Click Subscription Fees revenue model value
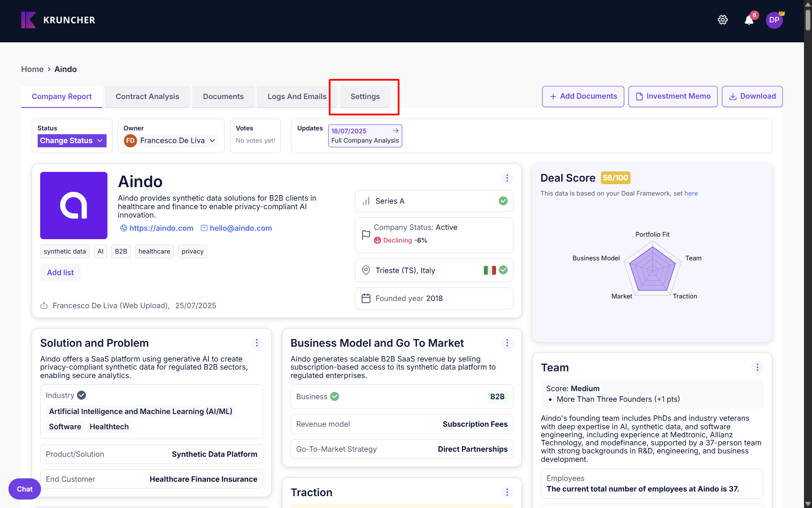The width and height of the screenshot is (812, 508). pos(475,424)
